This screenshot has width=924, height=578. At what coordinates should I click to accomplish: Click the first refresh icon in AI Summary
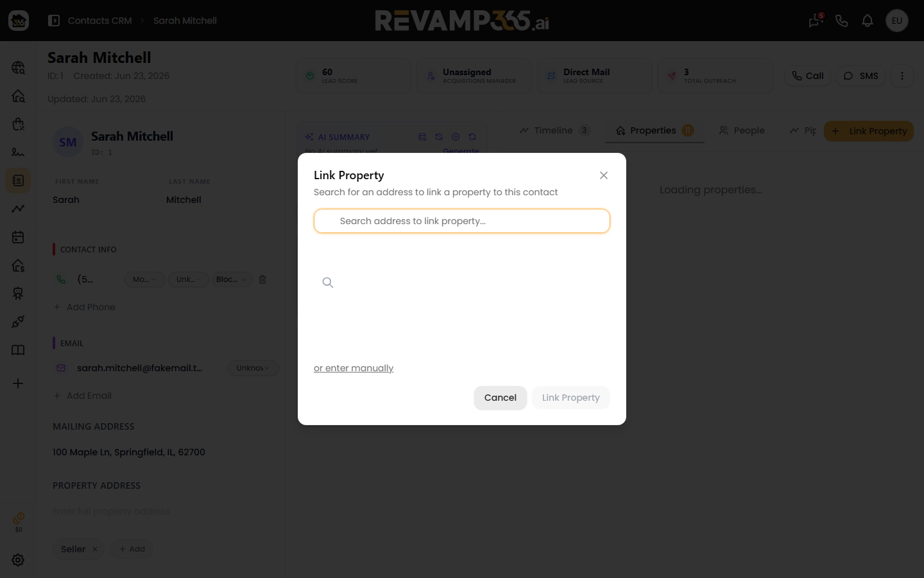pos(439,137)
